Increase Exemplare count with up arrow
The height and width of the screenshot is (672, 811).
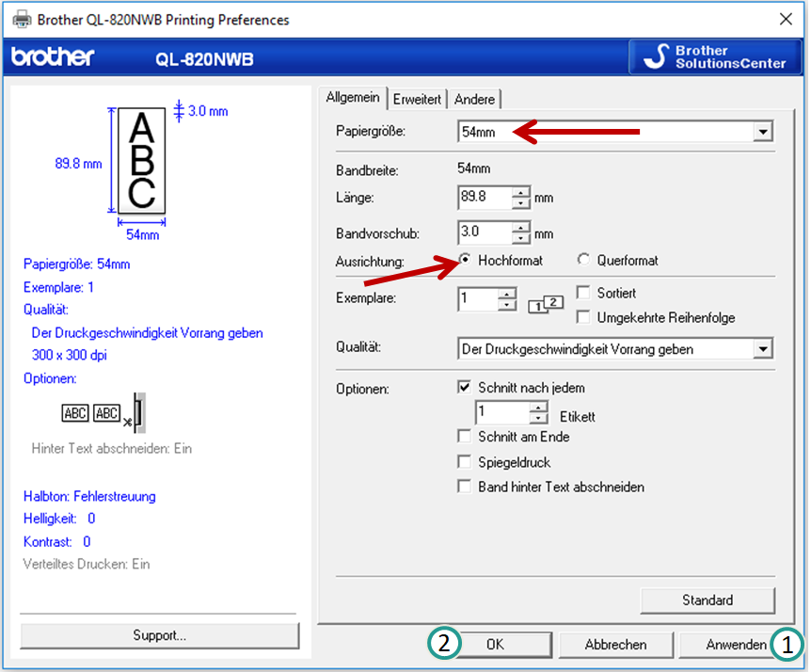(507, 294)
